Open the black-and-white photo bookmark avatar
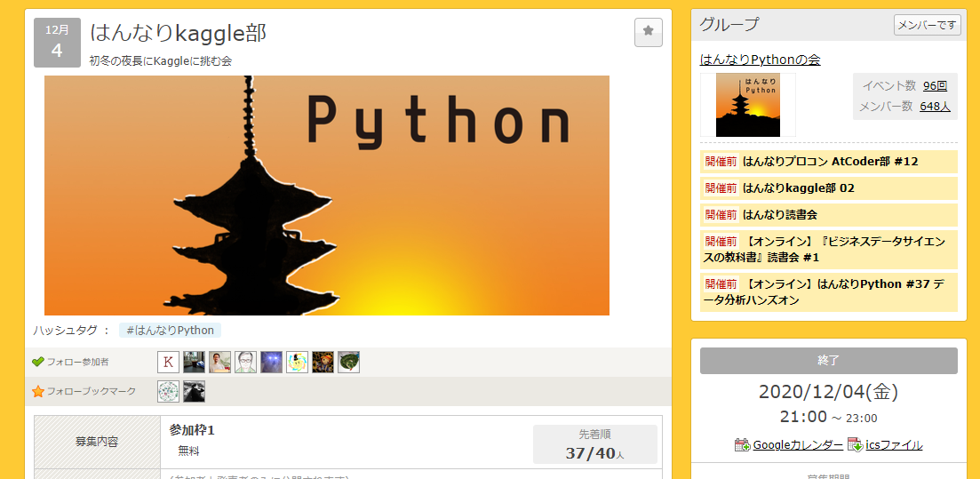The width and height of the screenshot is (980, 479). pos(194,391)
